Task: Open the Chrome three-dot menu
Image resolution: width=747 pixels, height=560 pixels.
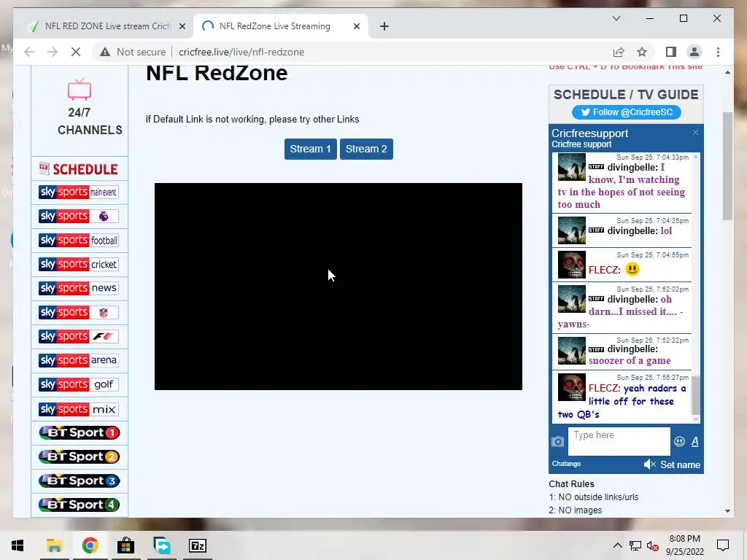Action: (x=718, y=52)
